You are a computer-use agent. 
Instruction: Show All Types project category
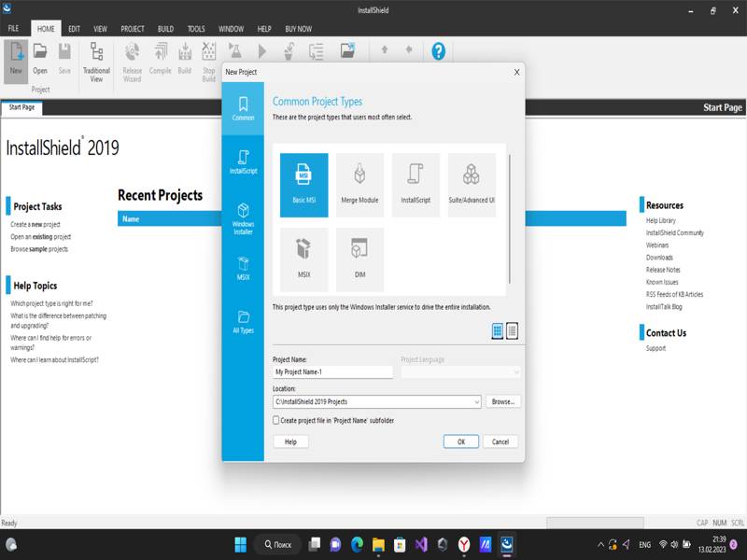coord(243,321)
